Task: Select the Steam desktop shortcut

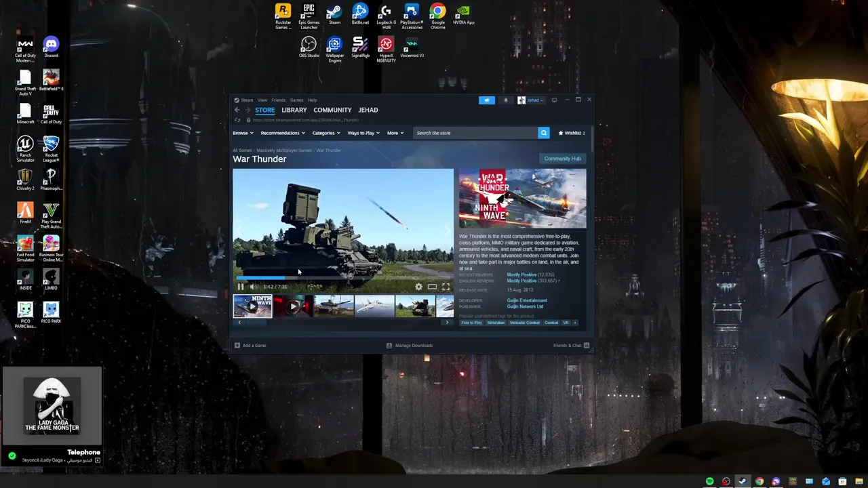Action: 334,14
